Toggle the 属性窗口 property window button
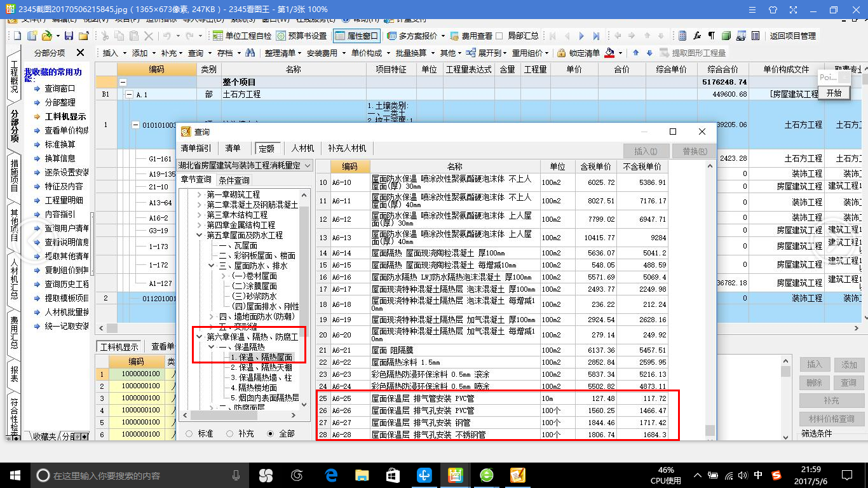868x488 pixels. pos(356,36)
